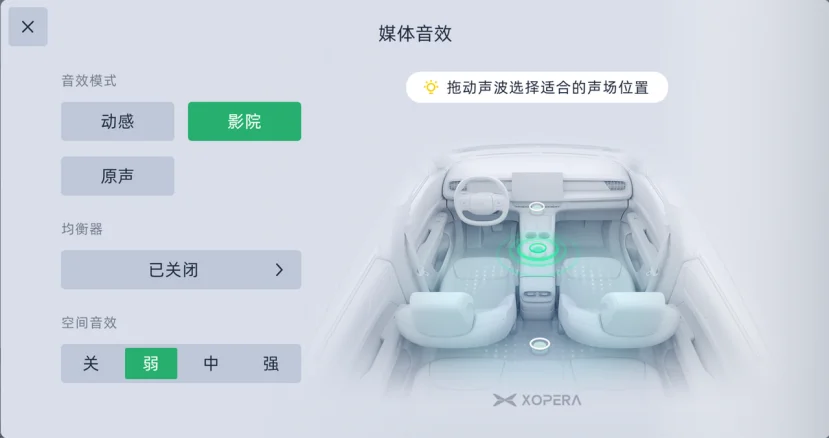Tap the right front seat in illustration

(619, 306)
